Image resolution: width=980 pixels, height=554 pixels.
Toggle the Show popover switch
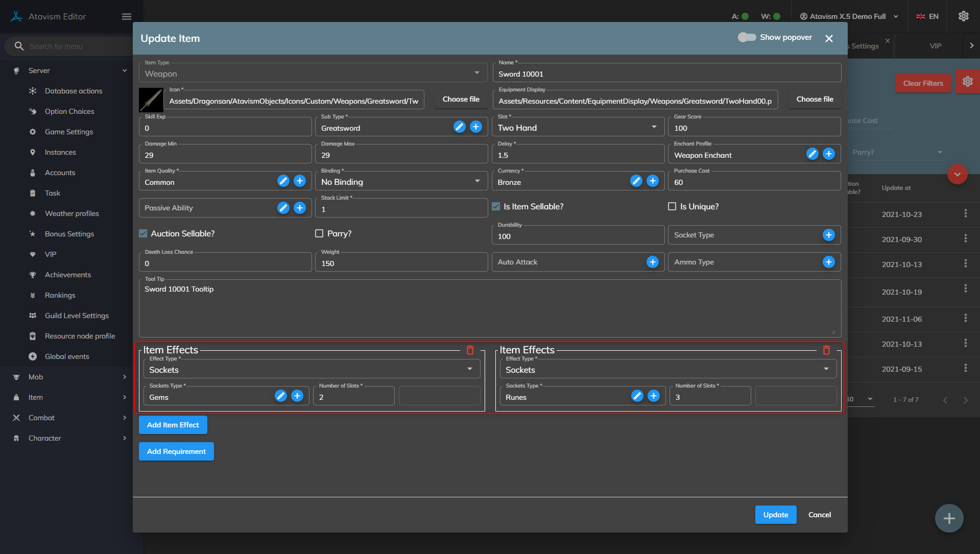[x=747, y=38]
